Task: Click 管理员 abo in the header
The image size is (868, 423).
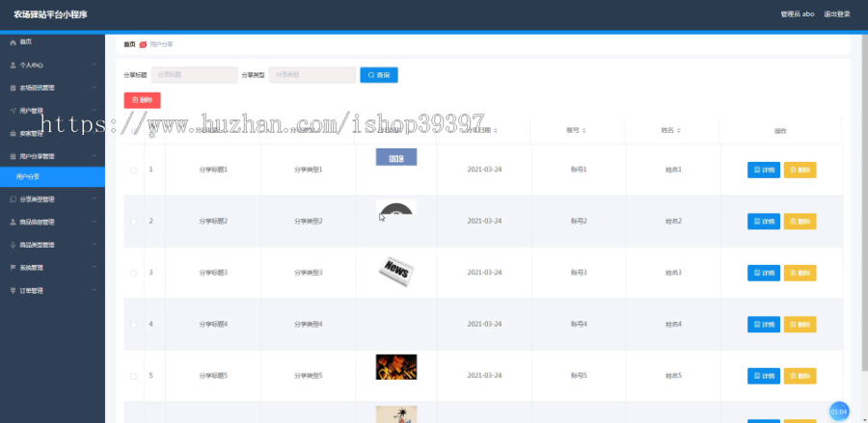Action: coord(798,14)
